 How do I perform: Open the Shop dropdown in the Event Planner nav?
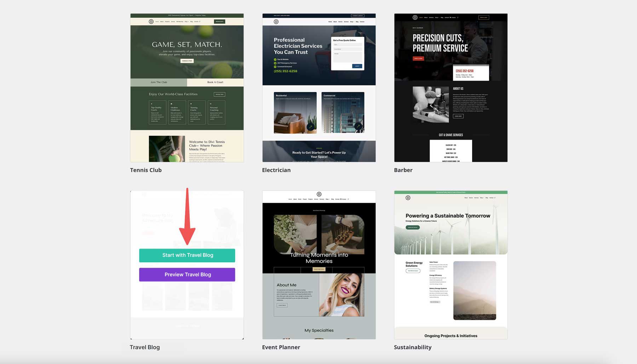[x=327, y=199]
